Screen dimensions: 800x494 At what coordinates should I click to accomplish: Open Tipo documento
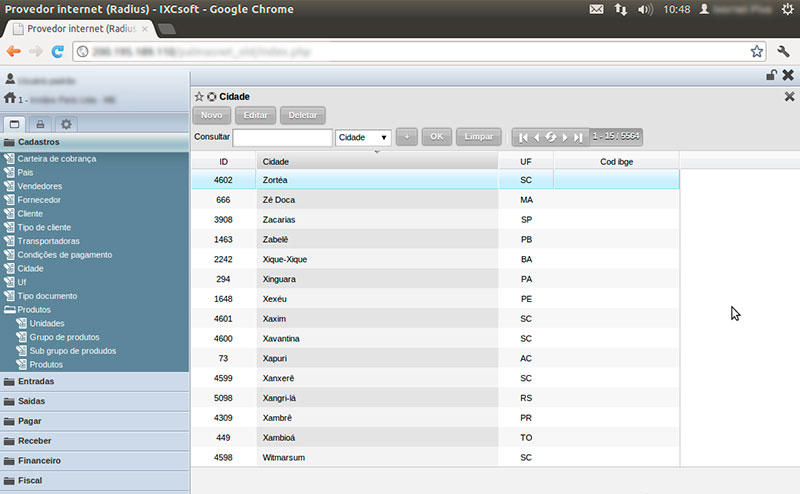tap(47, 296)
